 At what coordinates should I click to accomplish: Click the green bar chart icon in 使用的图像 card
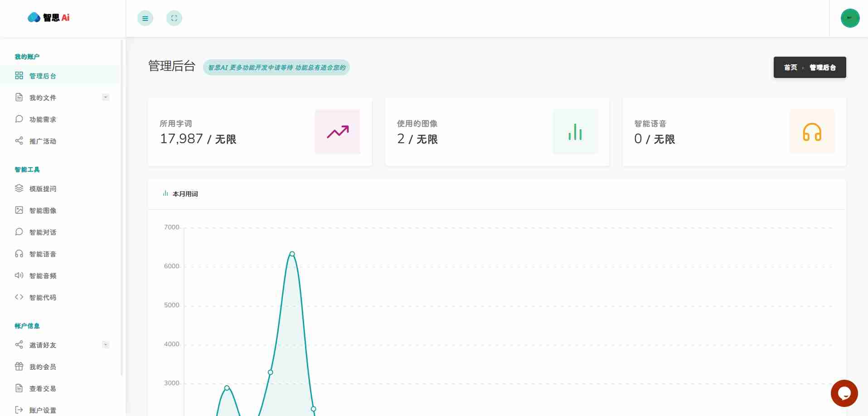(x=575, y=132)
